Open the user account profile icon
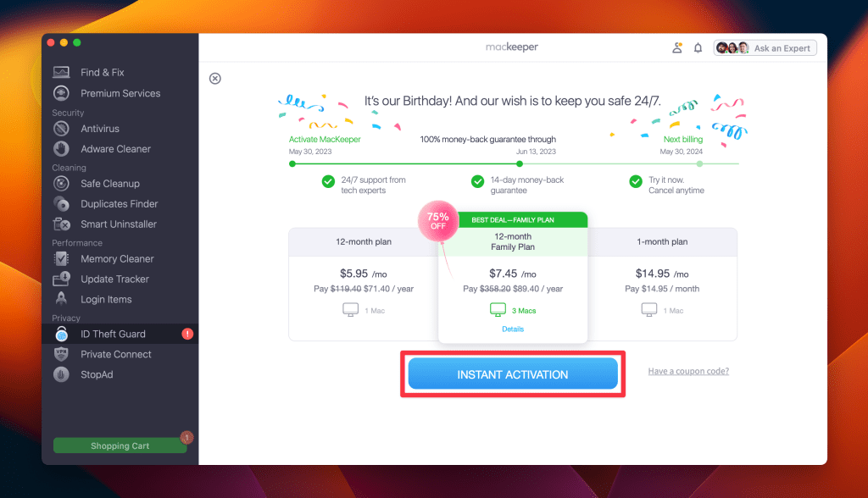Image resolution: width=868 pixels, height=498 pixels. (x=677, y=47)
